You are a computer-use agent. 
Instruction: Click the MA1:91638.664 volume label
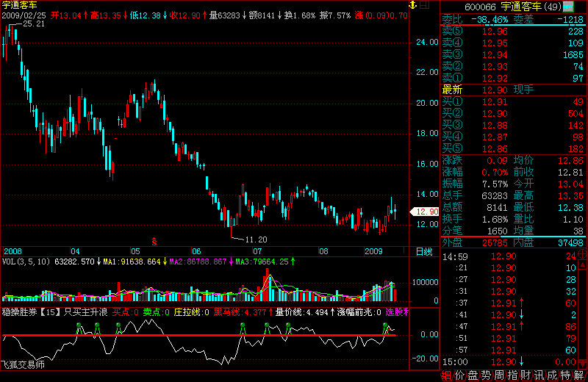point(132,262)
